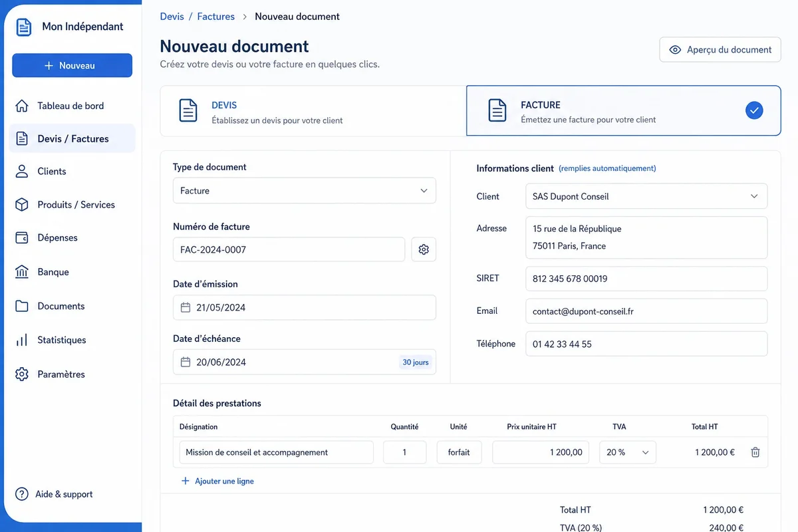
Task: Click the Nouveau button in the sidebar
Action: coord(72,65)
